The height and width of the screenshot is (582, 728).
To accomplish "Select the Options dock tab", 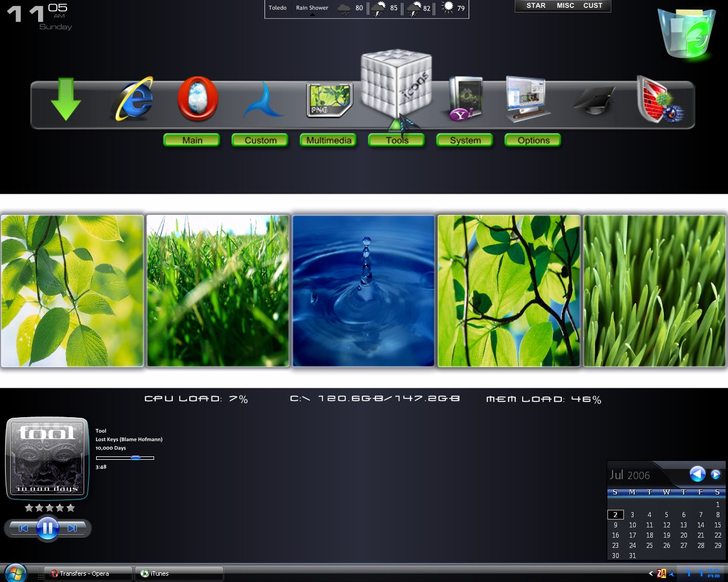I will [x=533, y=140].
